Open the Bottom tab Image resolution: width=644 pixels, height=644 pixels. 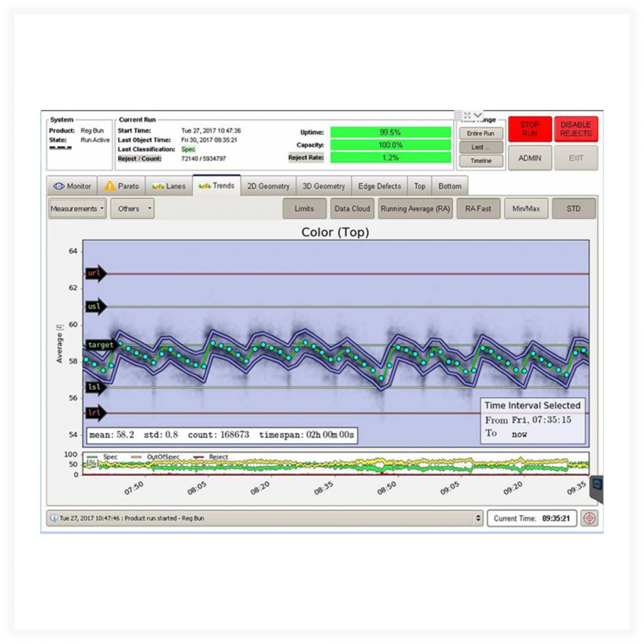(450, 186)
